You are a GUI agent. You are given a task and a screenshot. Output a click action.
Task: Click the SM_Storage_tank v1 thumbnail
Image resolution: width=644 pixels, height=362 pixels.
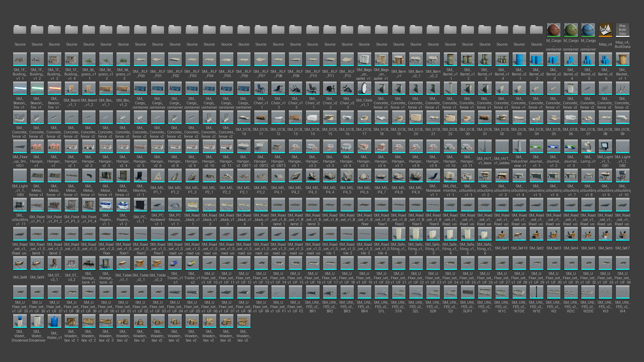tap(89, 263)
